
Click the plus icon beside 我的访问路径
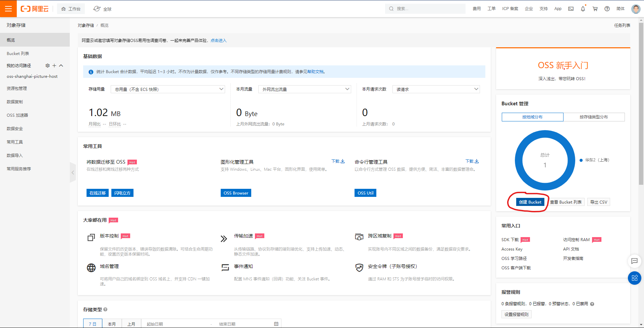pyautogui.click(x=54, y=66)
